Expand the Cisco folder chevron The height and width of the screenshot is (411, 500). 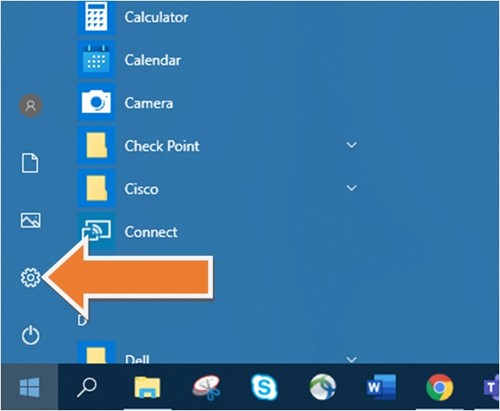[x=351, y=188]
